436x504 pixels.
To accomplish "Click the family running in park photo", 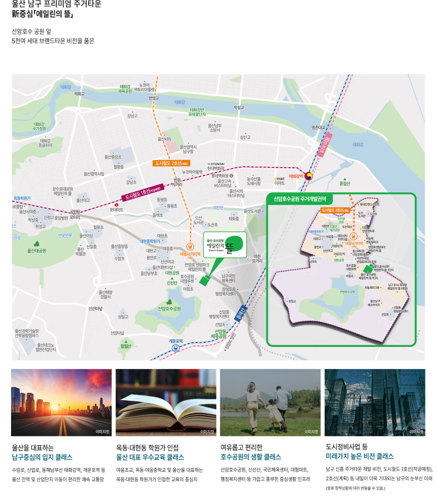I will (270, 402).
